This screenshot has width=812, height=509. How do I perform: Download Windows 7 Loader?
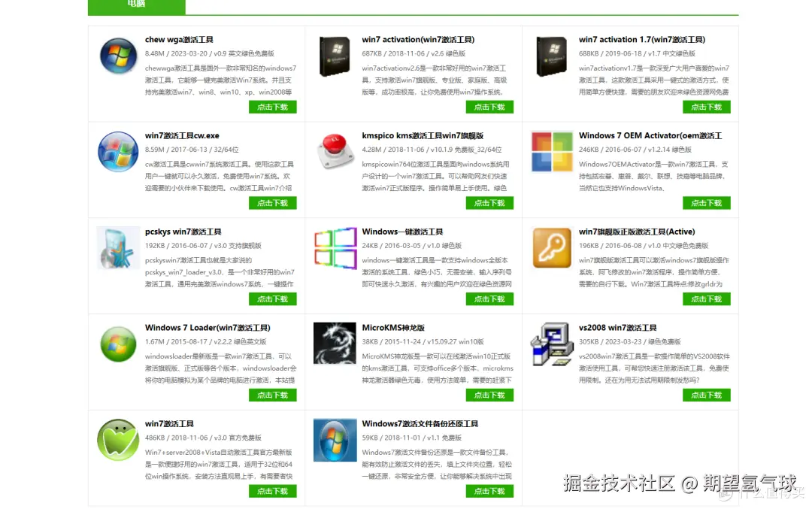[272, 395]
